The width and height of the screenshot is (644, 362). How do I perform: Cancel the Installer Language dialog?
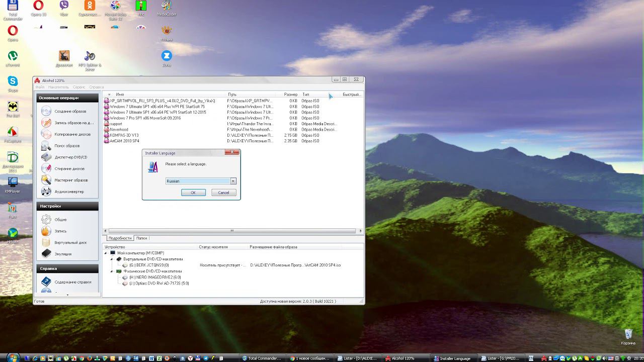223,193
